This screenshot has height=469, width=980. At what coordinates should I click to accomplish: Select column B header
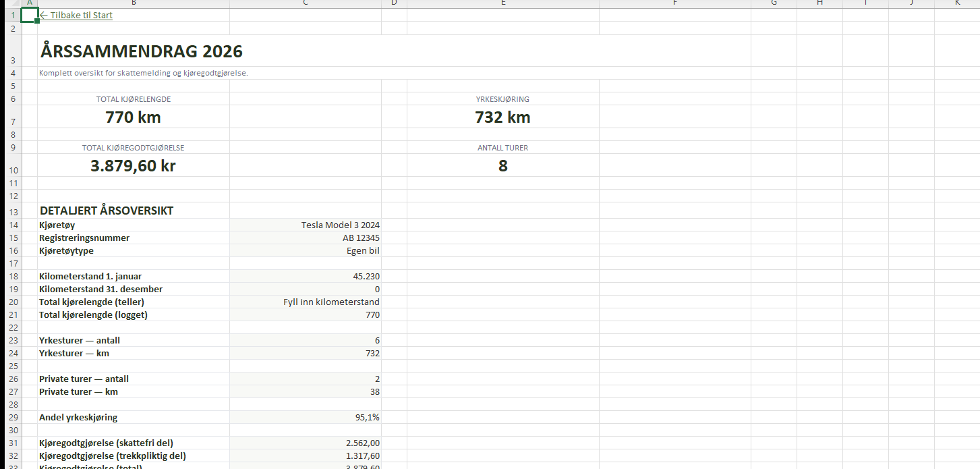click(134, 3)
